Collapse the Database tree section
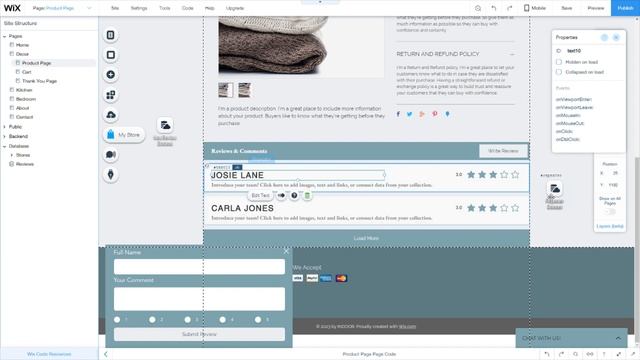 point(4,146)
